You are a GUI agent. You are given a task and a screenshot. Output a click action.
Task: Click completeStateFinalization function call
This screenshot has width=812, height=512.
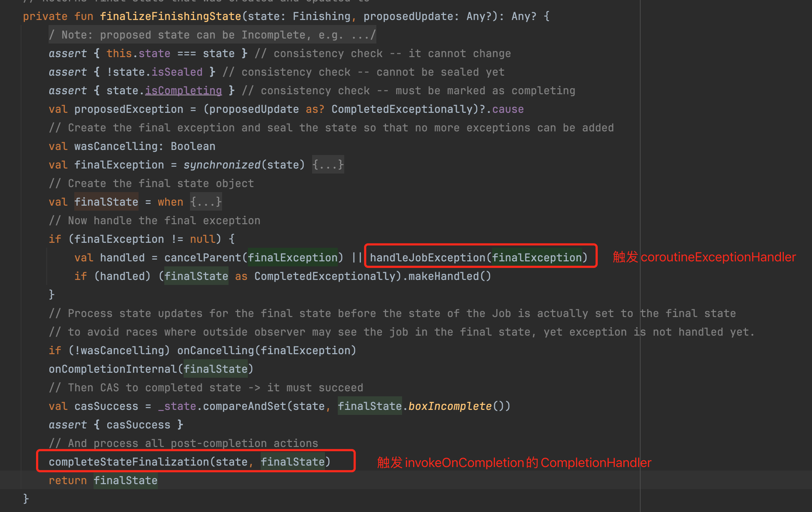[x=129, y=462]
